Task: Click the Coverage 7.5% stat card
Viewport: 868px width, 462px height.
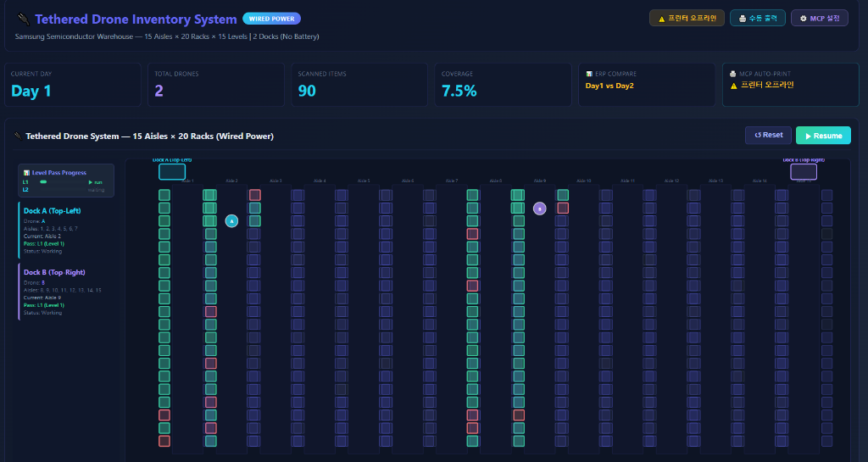Action: tap(504, 85)
